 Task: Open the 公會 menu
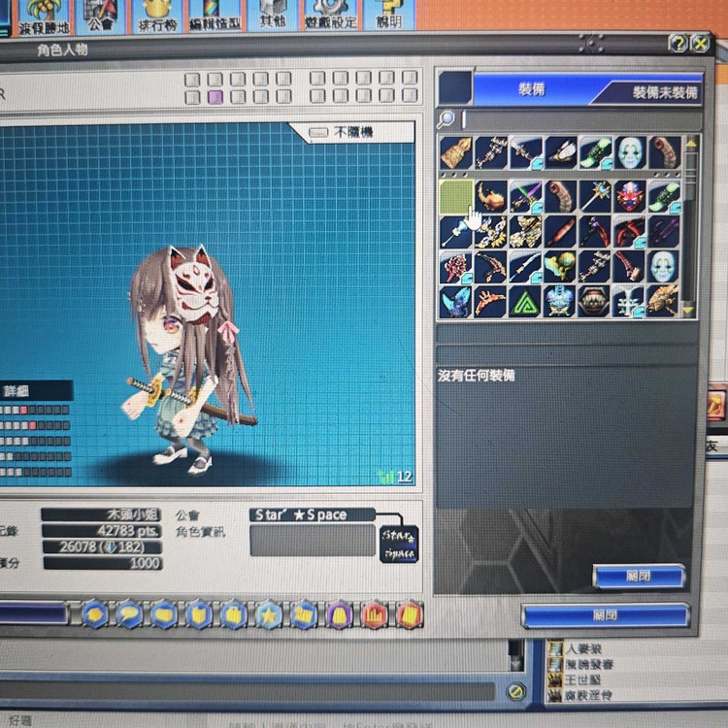[x=101, y=17]
